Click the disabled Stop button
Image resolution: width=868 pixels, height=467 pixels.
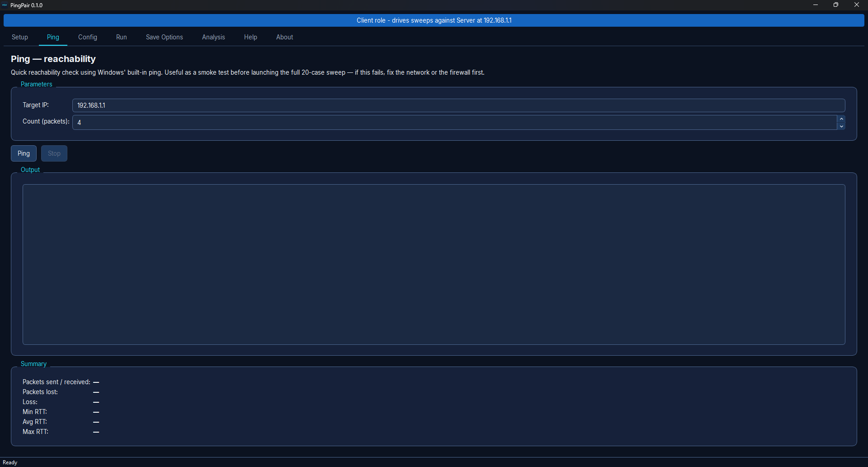click(x=54, y=153)
